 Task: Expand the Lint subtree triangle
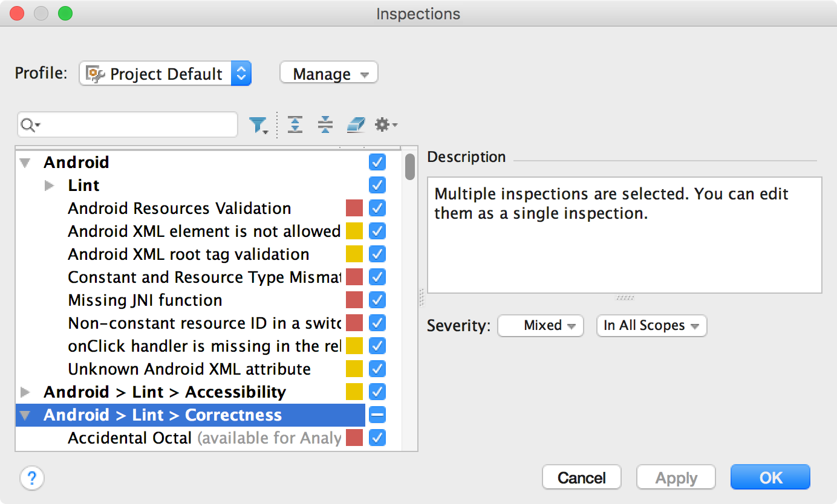point(49,185)
